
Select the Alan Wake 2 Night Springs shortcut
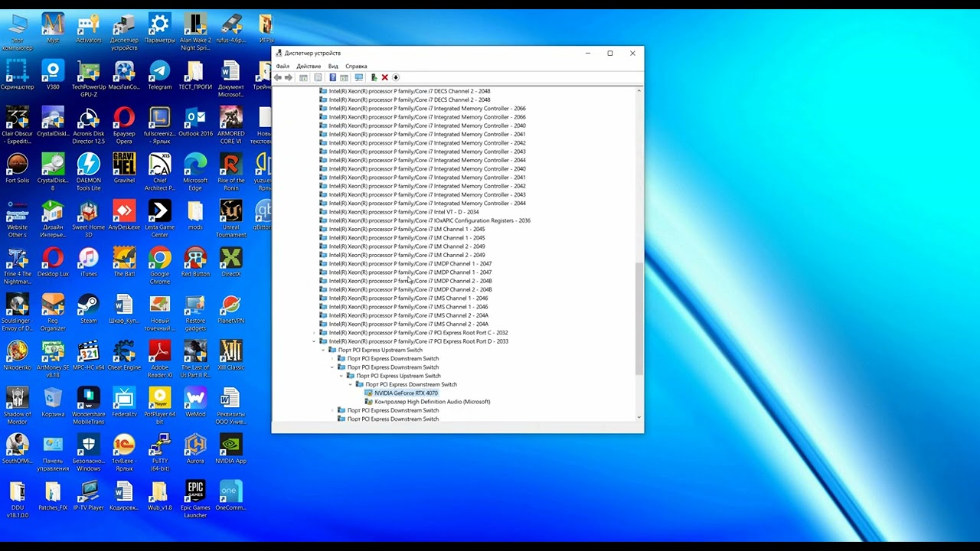click(x=195, y=32)
